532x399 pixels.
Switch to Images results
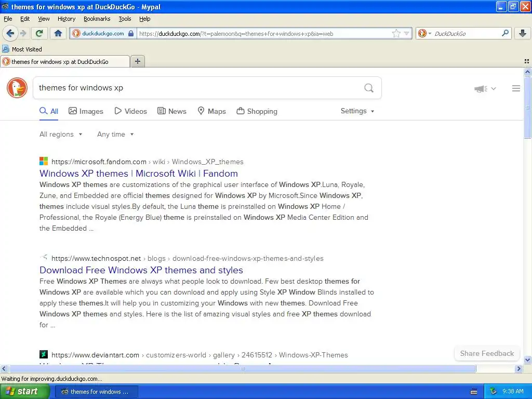coord(86,111)
